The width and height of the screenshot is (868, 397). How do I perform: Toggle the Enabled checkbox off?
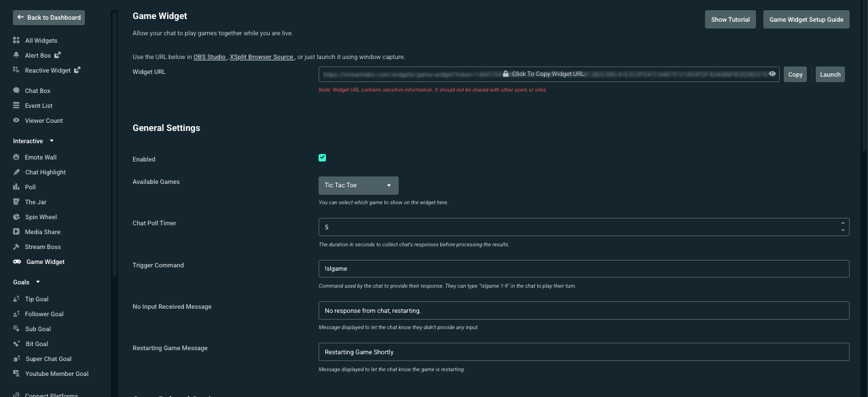[322, 157]
